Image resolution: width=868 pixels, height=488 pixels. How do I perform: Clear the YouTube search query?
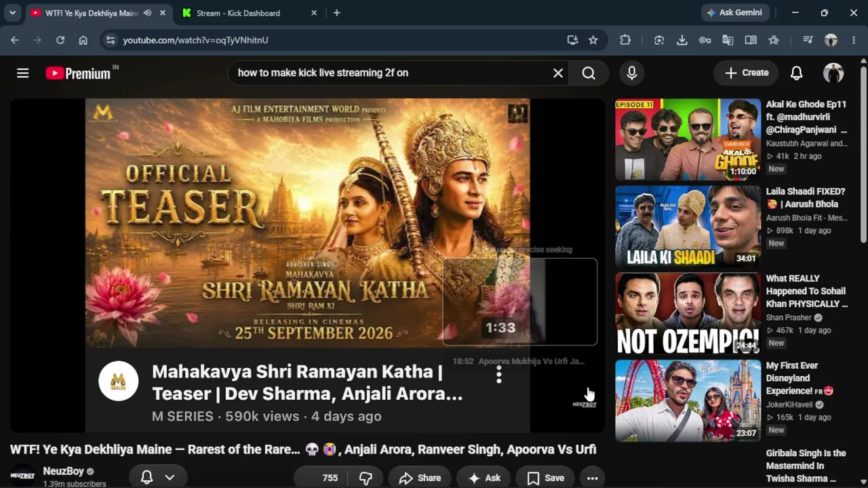[x=558, y=73]
